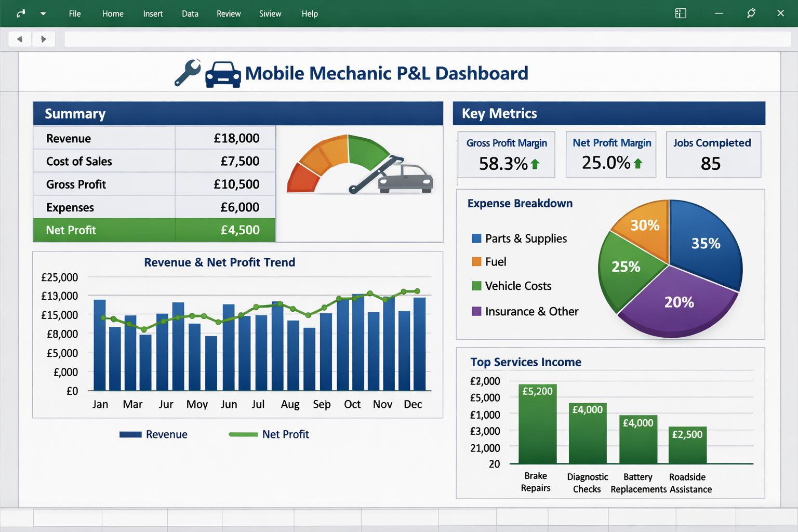Click the purple Insurance & Other legend swatch
This screenshot has height=532, width=798.
coord(476,311)
